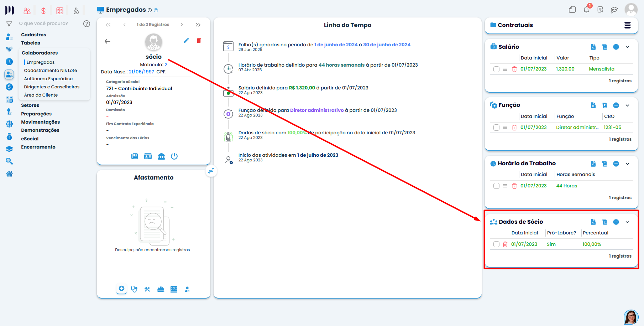Viewport: 644px width, 326px height.
Task: Open the Contratuais hamburger menu
Action: [627, 25]
